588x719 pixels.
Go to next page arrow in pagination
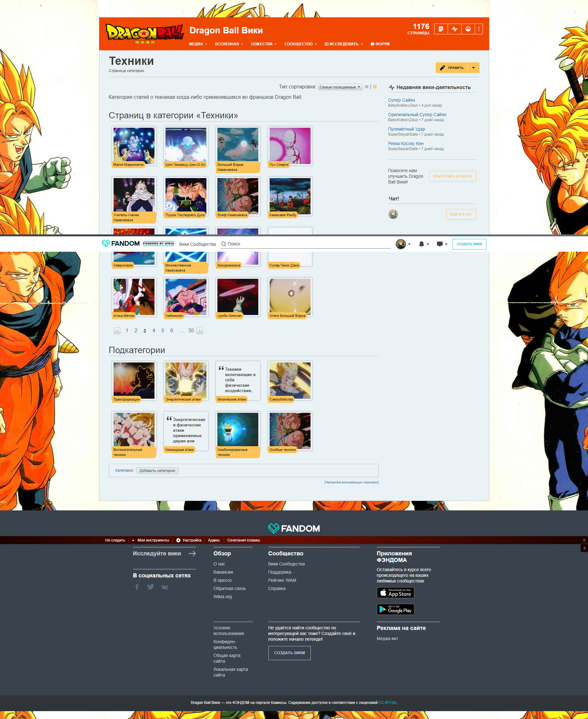pyautogui.click(x=199, y=331)
